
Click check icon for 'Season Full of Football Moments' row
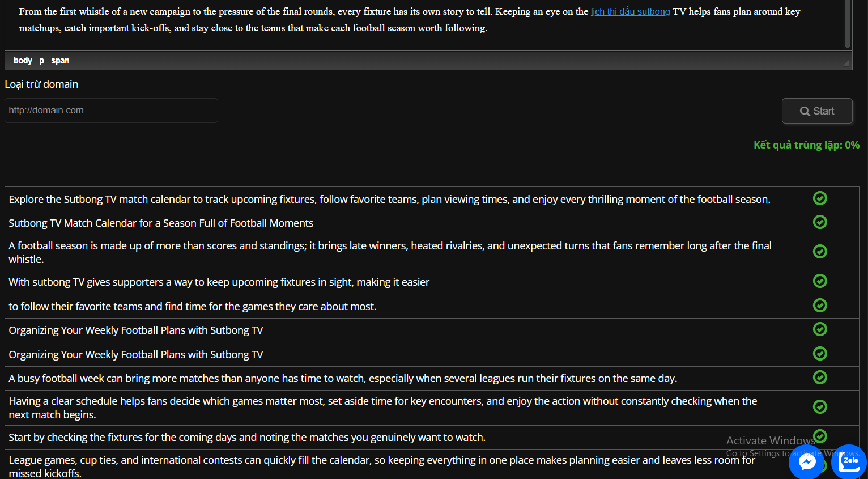[820, 222]
